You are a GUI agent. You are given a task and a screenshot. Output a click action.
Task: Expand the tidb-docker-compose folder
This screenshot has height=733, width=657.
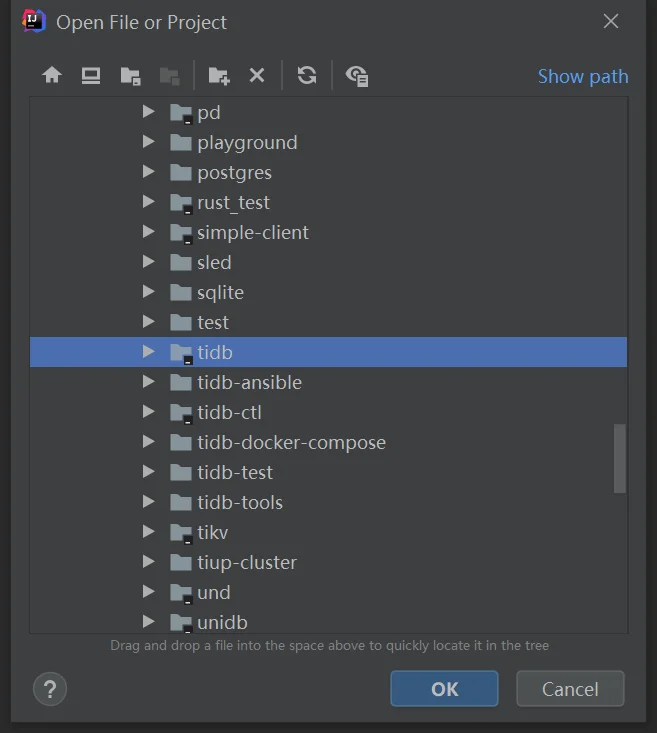click(x=149, y=442)
